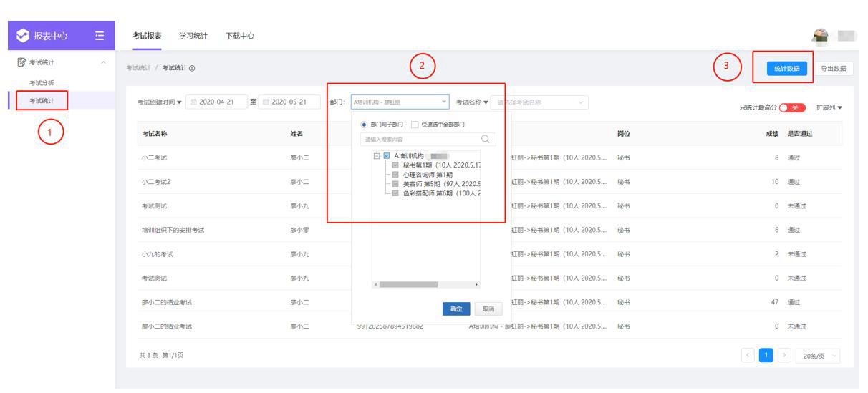Expand the 扩展列 dropdown
This screenshot has width=868, height=393.
[x=829, y=107]
